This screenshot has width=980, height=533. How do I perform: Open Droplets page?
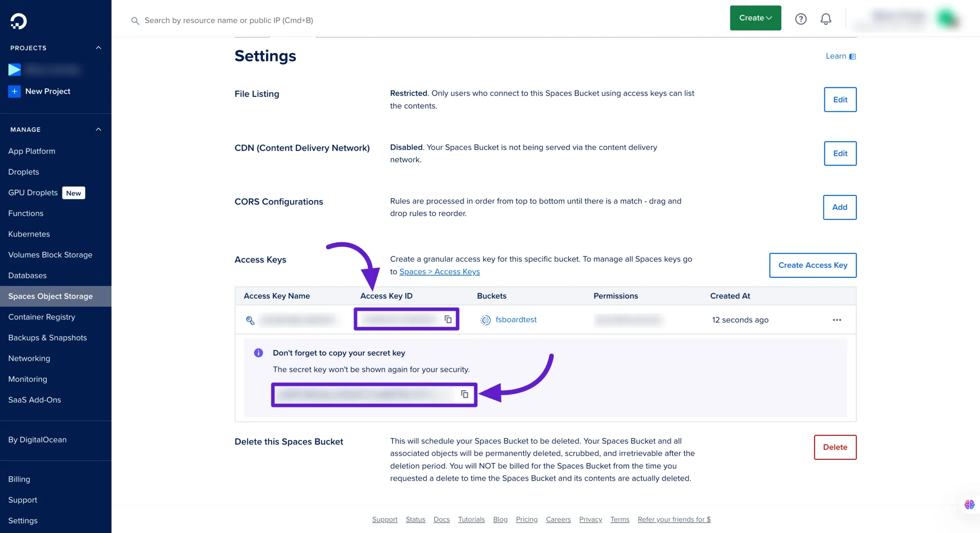(x=24, y=172)
